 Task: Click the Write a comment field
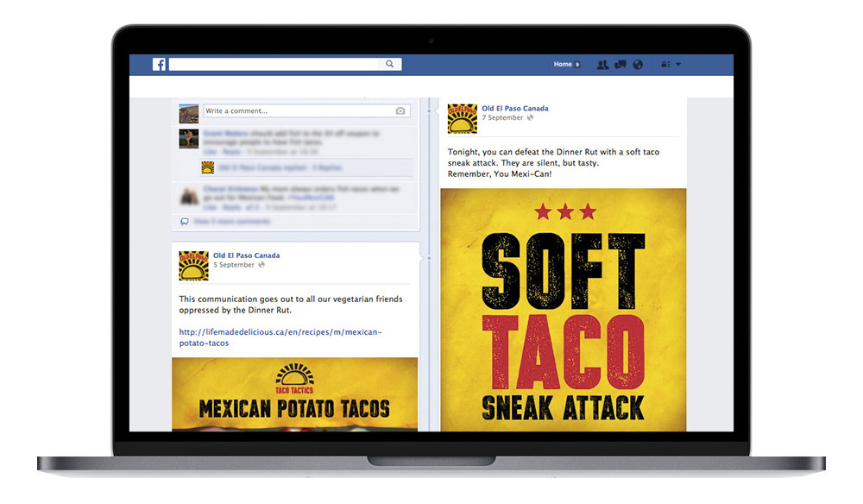pyautogui.click(x=306, y=110)
